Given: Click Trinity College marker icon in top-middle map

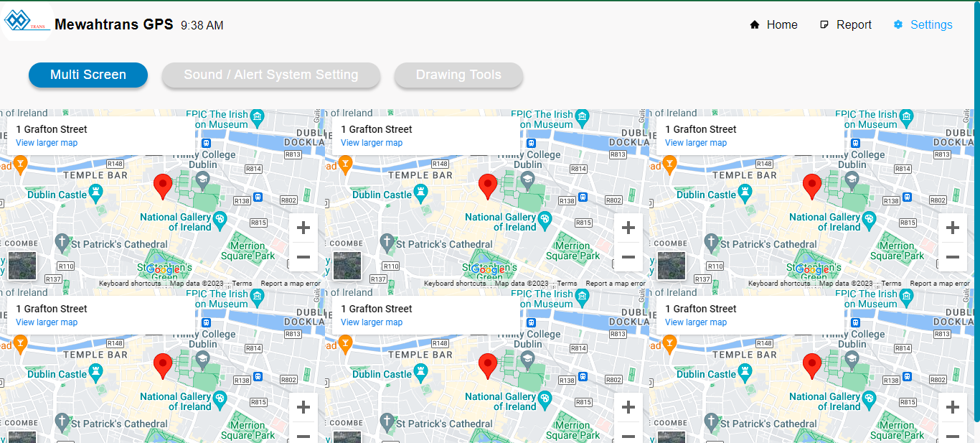Looking at the screenshot, I should pos(528,179).
